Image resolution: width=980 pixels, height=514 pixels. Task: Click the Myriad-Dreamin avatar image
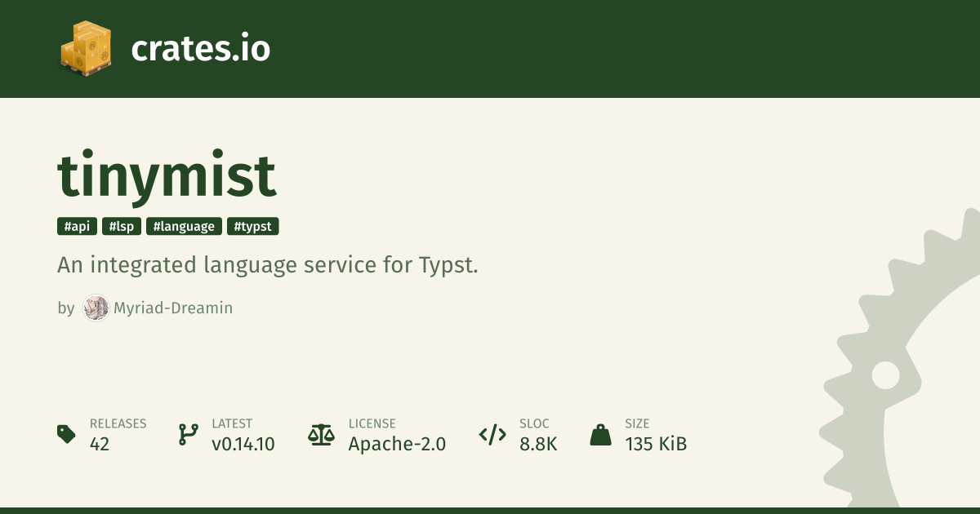[96, 308]
